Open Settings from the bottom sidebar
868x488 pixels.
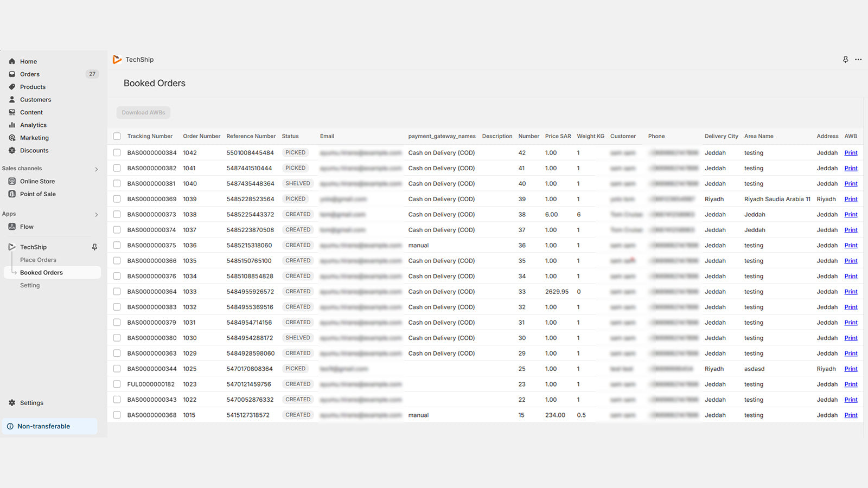point(31,403)
